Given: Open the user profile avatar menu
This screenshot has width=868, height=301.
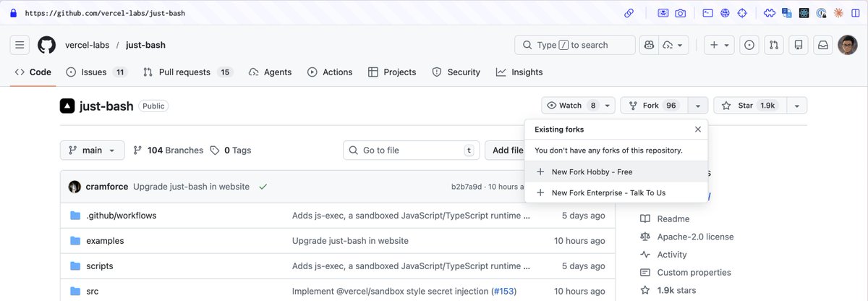Looking at the screenshot, I should click(x=848, y=45).
